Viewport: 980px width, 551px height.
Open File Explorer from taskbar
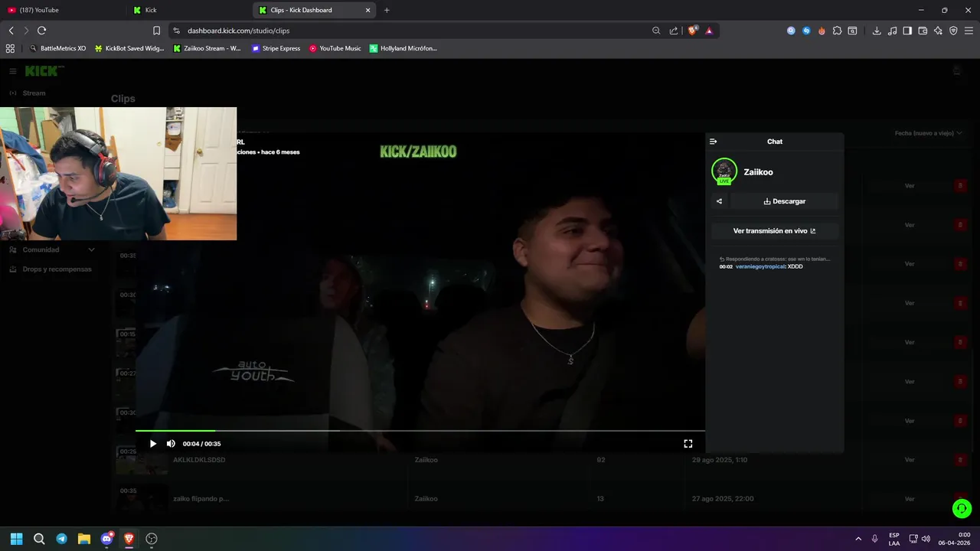point(84,539)
